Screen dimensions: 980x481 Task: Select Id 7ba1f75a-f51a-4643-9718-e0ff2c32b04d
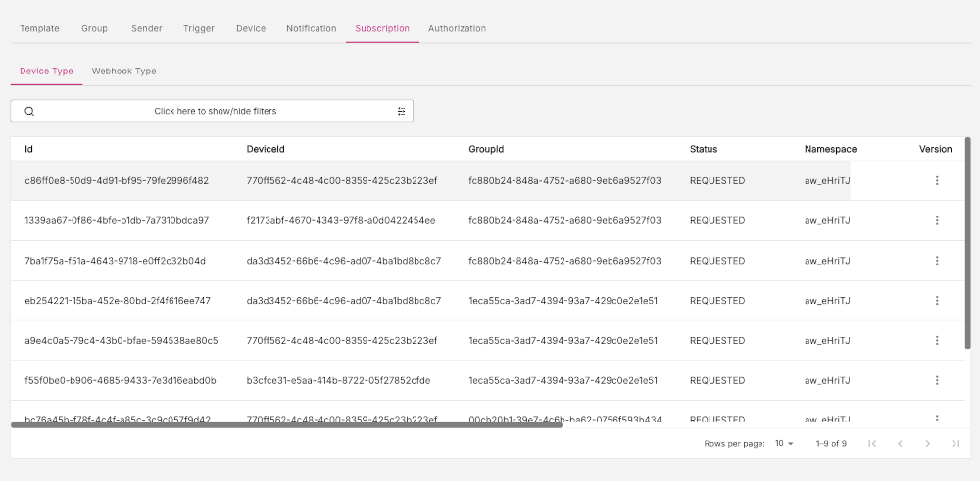point(115,262)
